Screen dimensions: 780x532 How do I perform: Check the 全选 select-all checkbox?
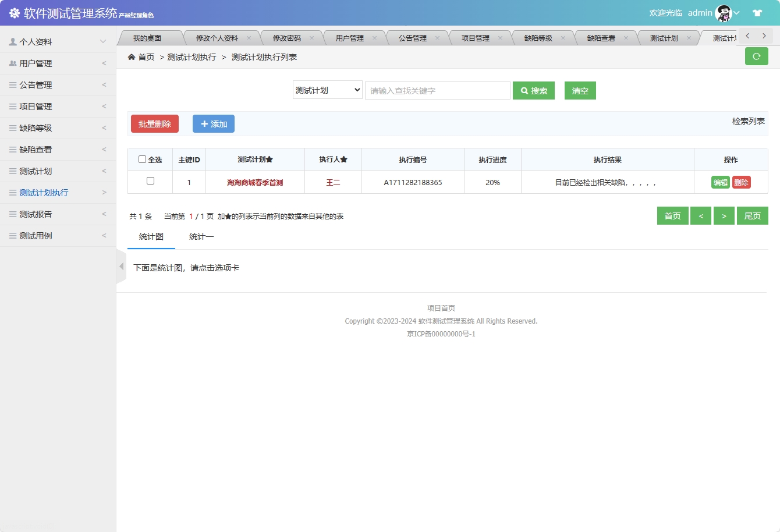click(141, 159)
